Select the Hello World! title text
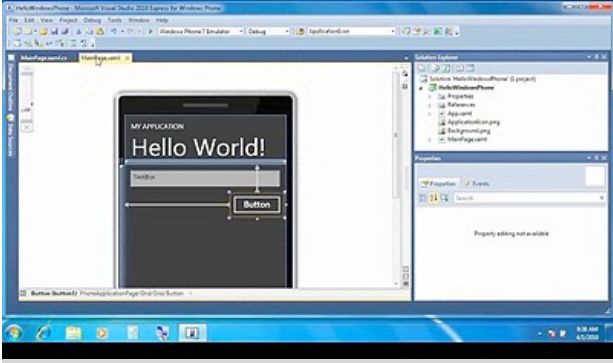Image resolution: width=613 pixels, height=363 pixels. 199,148
